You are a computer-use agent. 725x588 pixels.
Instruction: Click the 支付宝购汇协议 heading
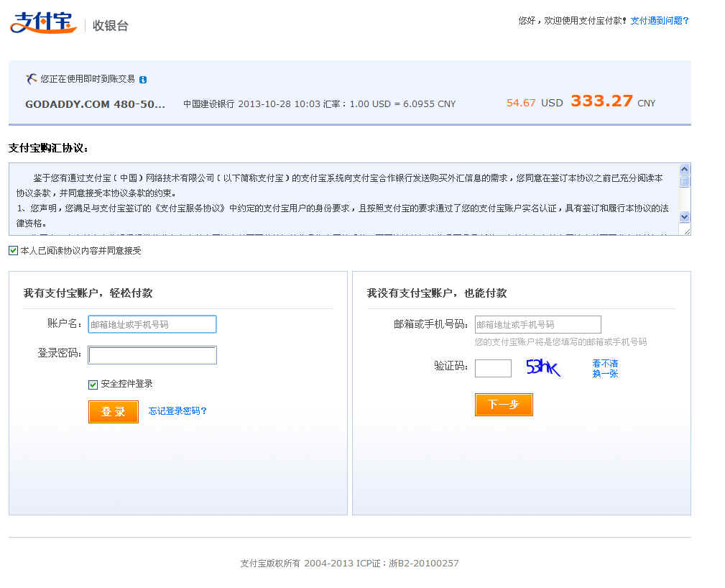(x=48, y=148)
